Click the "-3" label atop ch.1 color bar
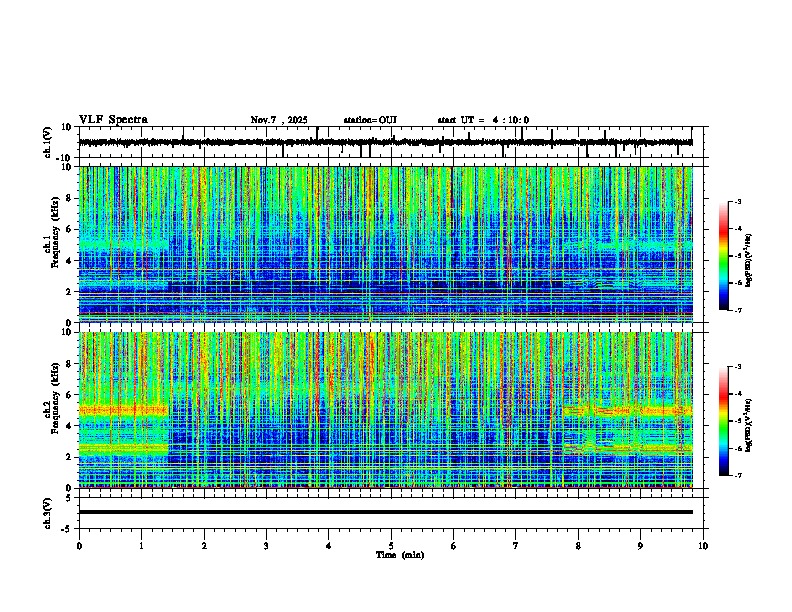Screen dimensions: 792x612 738,201
